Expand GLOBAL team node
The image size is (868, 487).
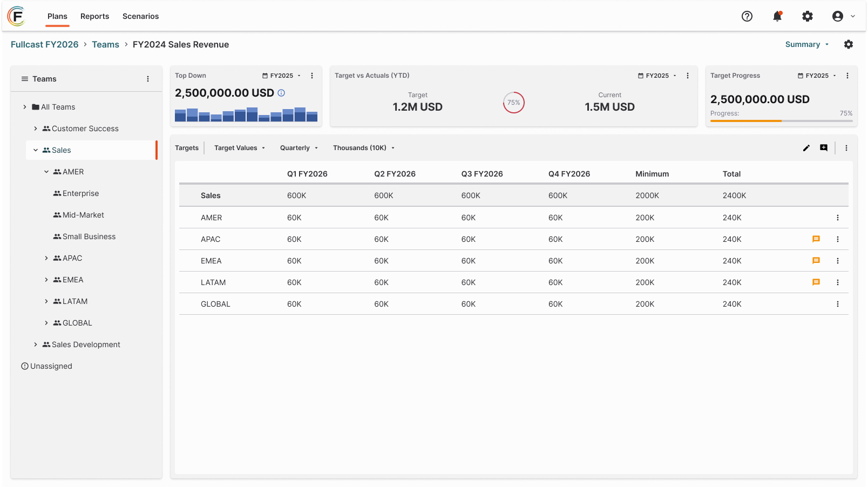point(46,323)
